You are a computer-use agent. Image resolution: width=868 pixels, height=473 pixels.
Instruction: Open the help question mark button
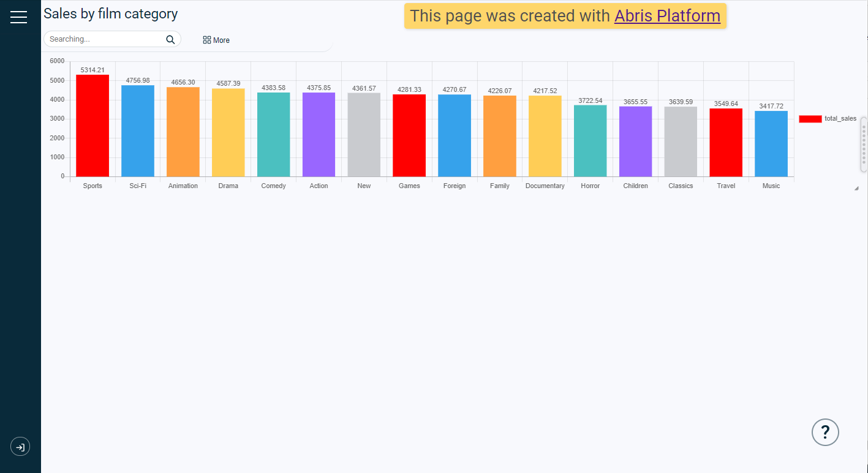(x=825, y=432)
